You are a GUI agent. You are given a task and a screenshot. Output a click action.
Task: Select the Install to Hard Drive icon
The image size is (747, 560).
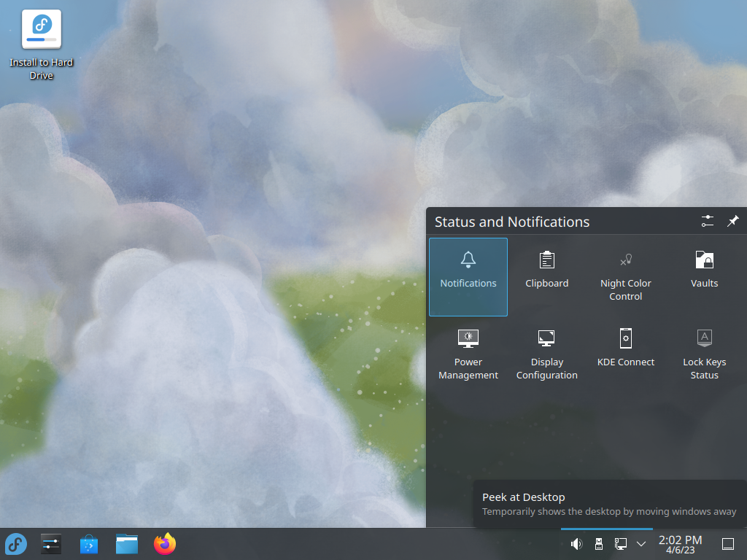coord(42,46)
